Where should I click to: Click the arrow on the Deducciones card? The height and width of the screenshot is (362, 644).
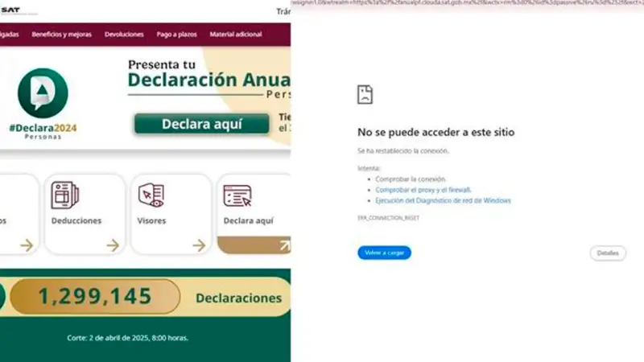[113, 245]
